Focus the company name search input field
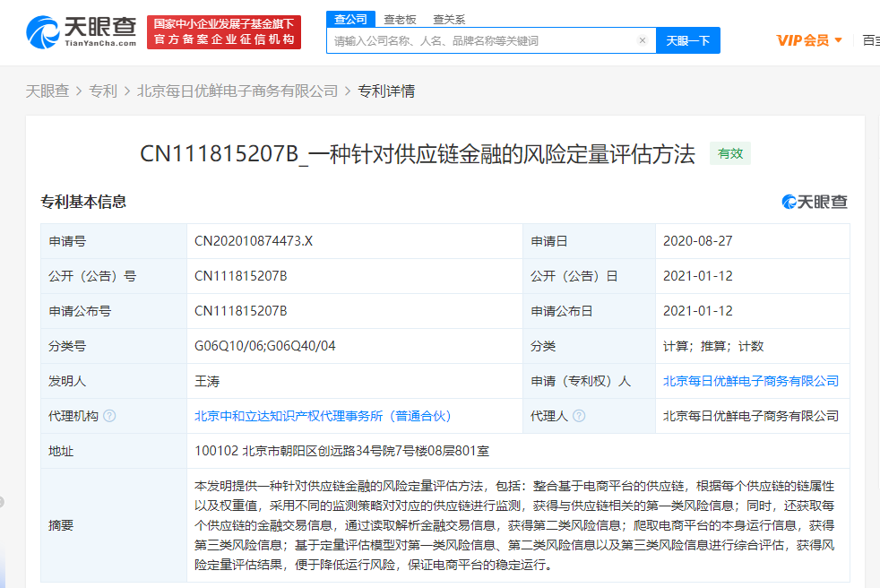Viewport: 880px width, 588px height. [x=482, y=40]
